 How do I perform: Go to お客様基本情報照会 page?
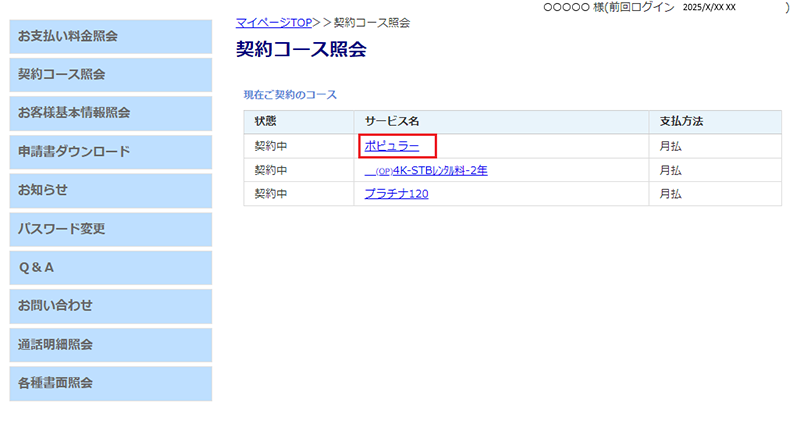110,113
